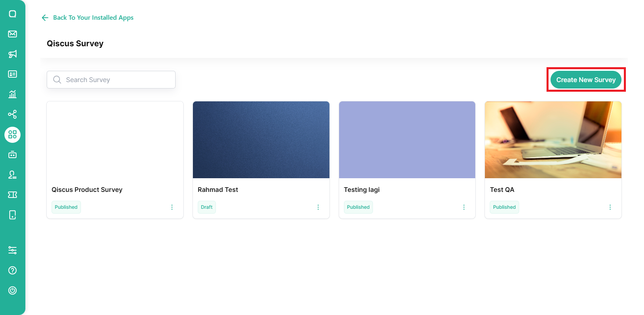Open the agent management person sidebar icon
The height and width of the screenshot is (315, 644).
12,175
